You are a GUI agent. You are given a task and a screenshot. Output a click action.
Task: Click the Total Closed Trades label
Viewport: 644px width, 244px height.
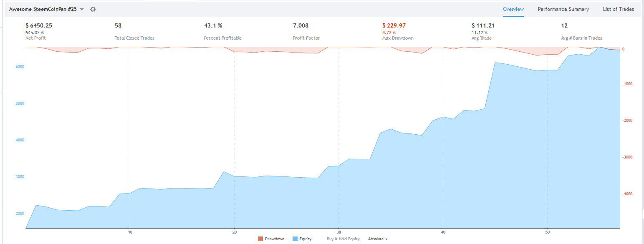(134, 38)
